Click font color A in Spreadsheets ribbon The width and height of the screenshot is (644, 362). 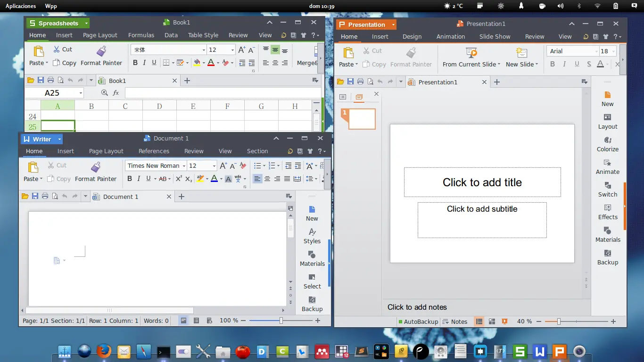(x=211, y=63)
